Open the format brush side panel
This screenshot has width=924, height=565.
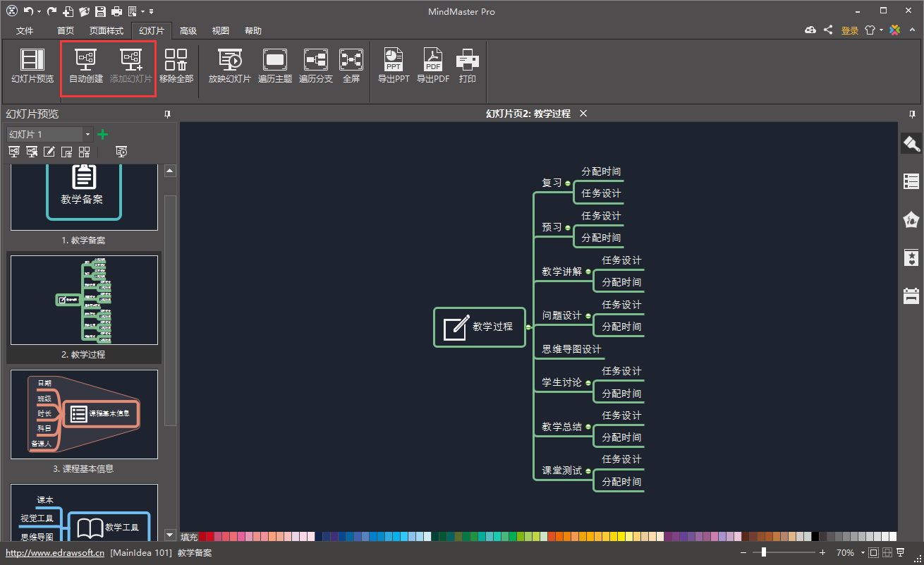tap(911, 144)
